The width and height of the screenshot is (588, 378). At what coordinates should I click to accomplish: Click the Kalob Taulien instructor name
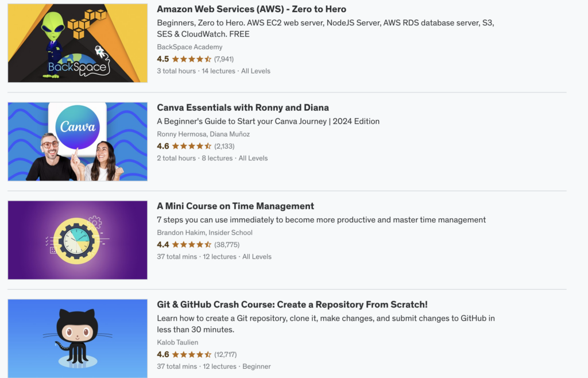click(x=177, y=342)
